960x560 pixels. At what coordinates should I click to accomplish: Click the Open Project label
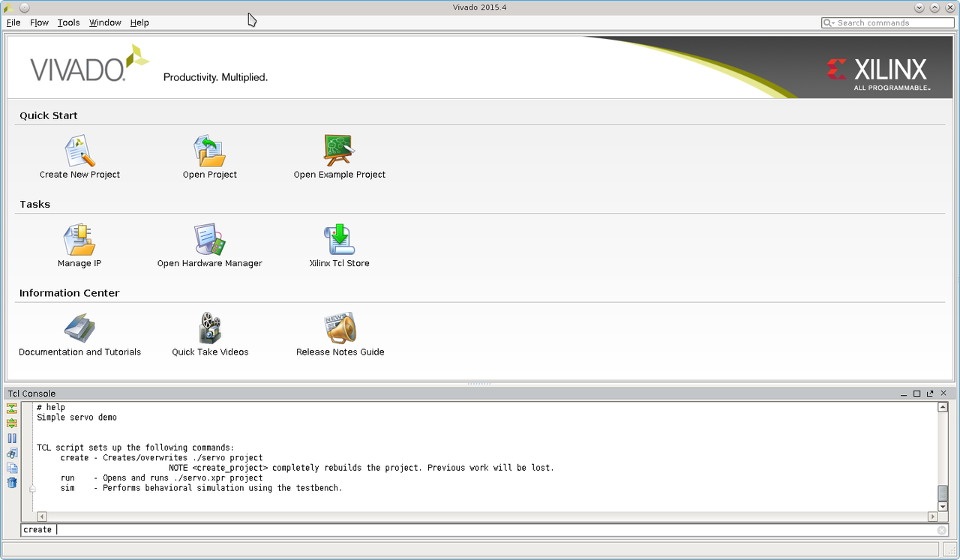(x=210, y=175)
